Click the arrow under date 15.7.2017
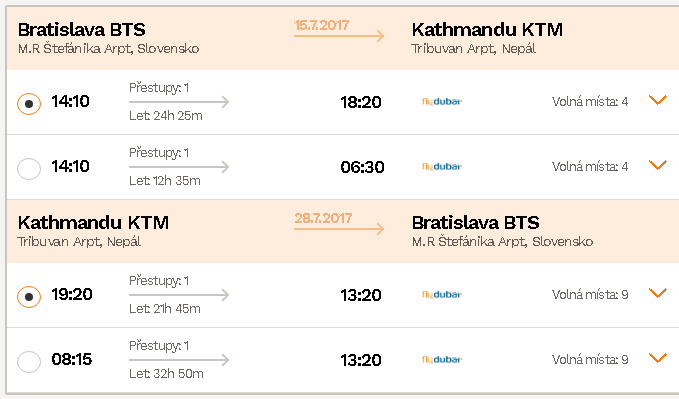679x399 pixels. click(339, 36)
